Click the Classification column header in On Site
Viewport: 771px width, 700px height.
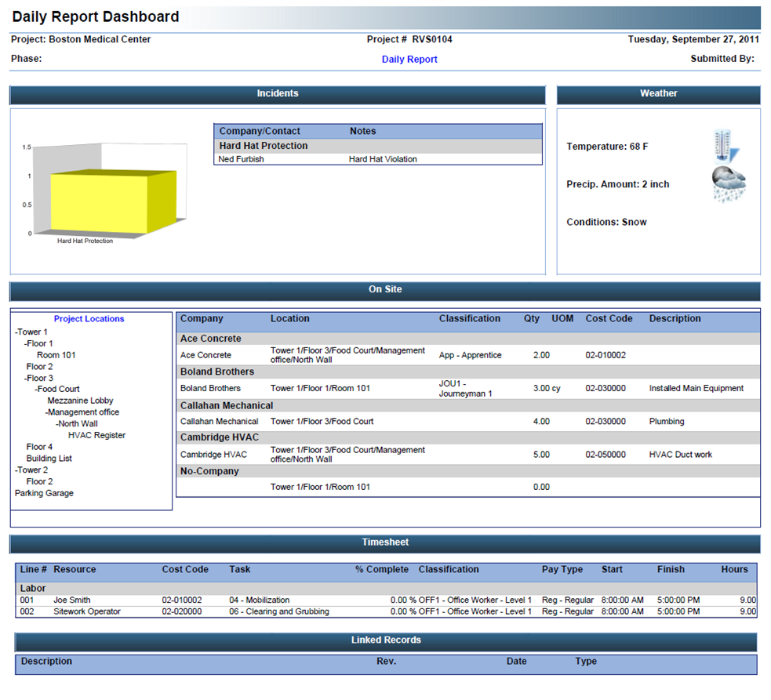pyautogui.click(x=470, y=318)
